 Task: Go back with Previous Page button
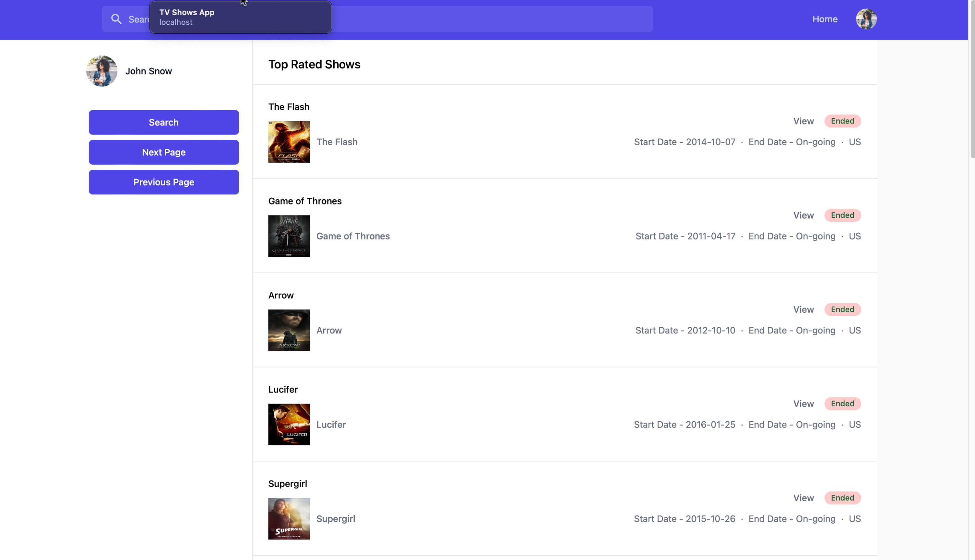pos(164,182)
